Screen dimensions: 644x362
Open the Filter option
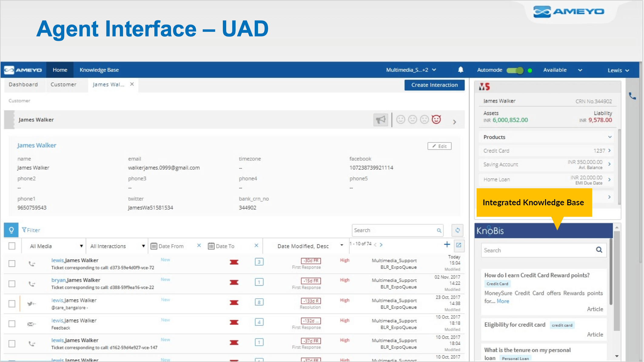tap(31, 230)
